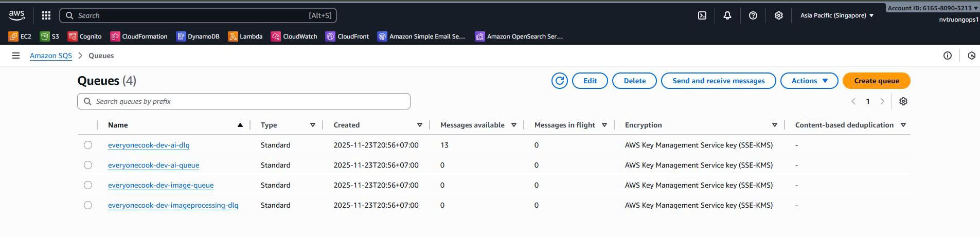
Task: Sort by Encryption column arrow
Action: click(x=775, y=125)
